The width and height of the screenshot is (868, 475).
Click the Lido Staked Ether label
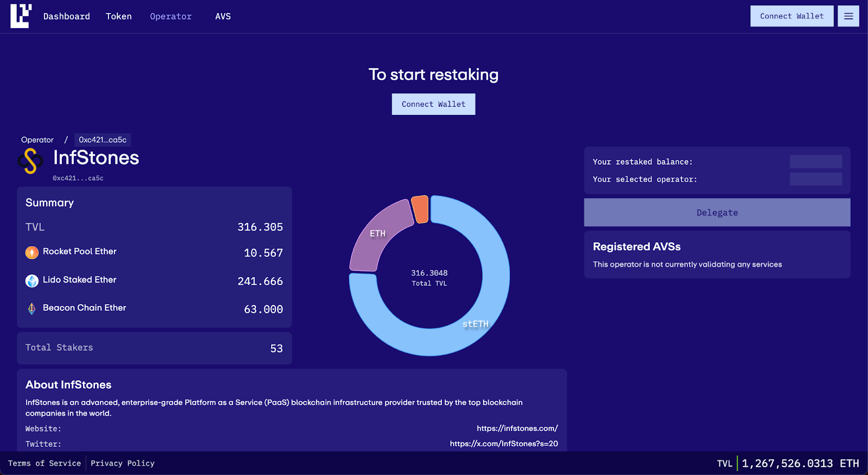(x=80, y=280)
